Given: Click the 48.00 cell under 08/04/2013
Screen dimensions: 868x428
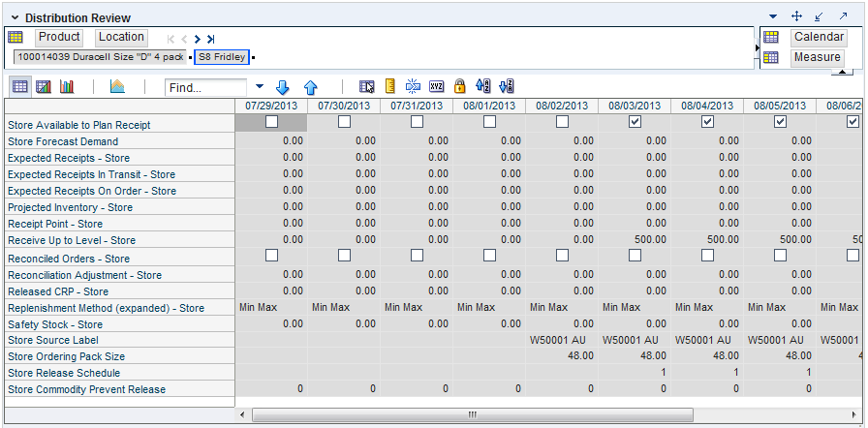Looking at the screenshot, I should (x=707, y=356).
